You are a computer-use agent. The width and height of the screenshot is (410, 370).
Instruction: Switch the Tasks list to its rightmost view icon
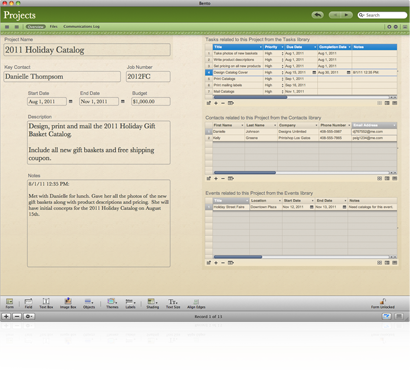pos(395,103)
